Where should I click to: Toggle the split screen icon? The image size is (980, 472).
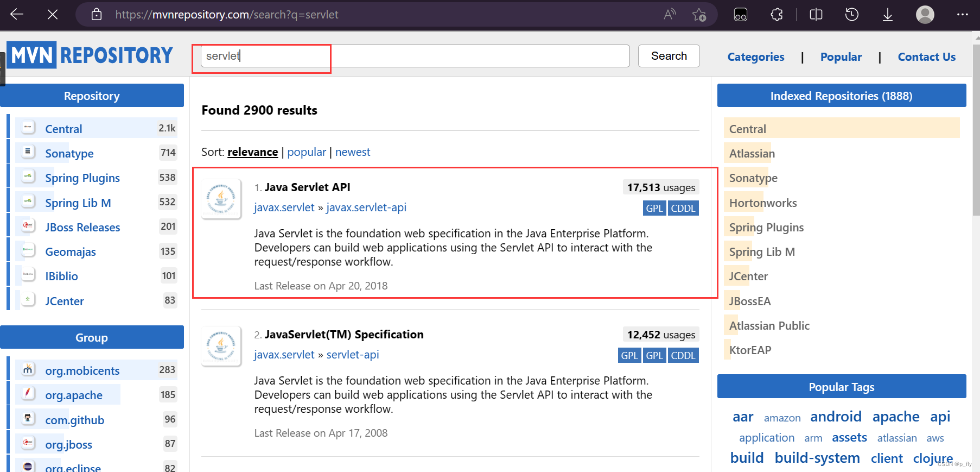pos(816,15)
